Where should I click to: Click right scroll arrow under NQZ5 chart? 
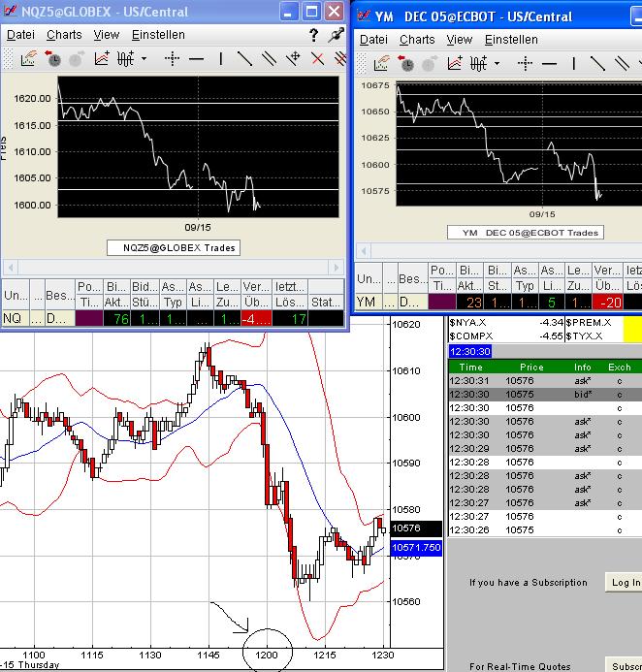(x=337, y=268)
